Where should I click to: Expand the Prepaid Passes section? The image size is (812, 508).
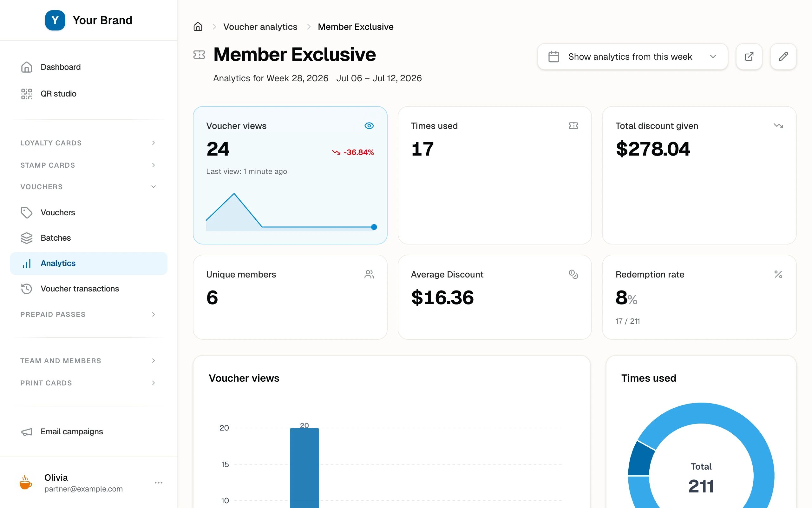[88, 314]
